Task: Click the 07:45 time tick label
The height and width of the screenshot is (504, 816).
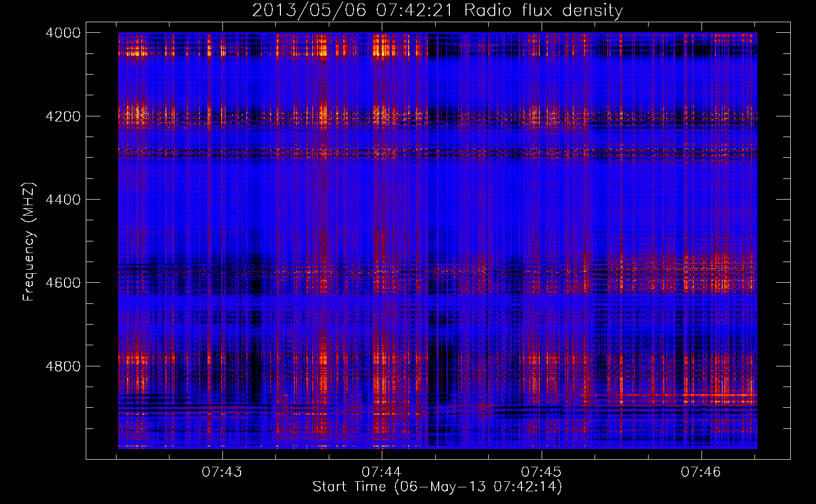Action: 541,472
